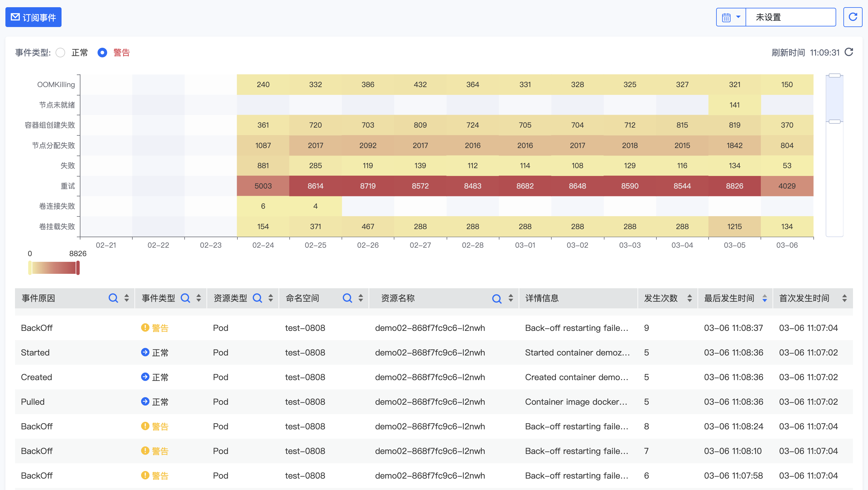
Task: Sort by 命名空间 column
Action: [x=361, y=298]
